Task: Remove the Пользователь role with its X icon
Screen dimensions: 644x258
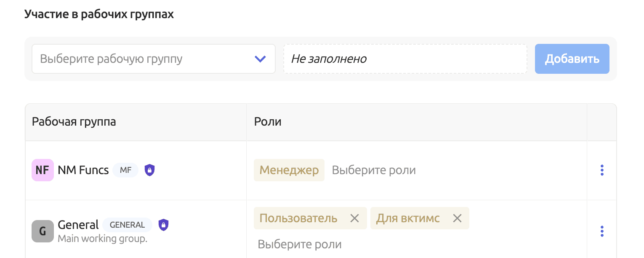Action: pyautogui.click(x=355, y=218)
